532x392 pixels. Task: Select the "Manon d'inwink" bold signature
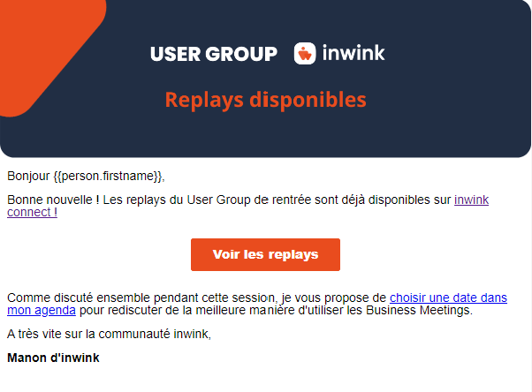point(53,358)
